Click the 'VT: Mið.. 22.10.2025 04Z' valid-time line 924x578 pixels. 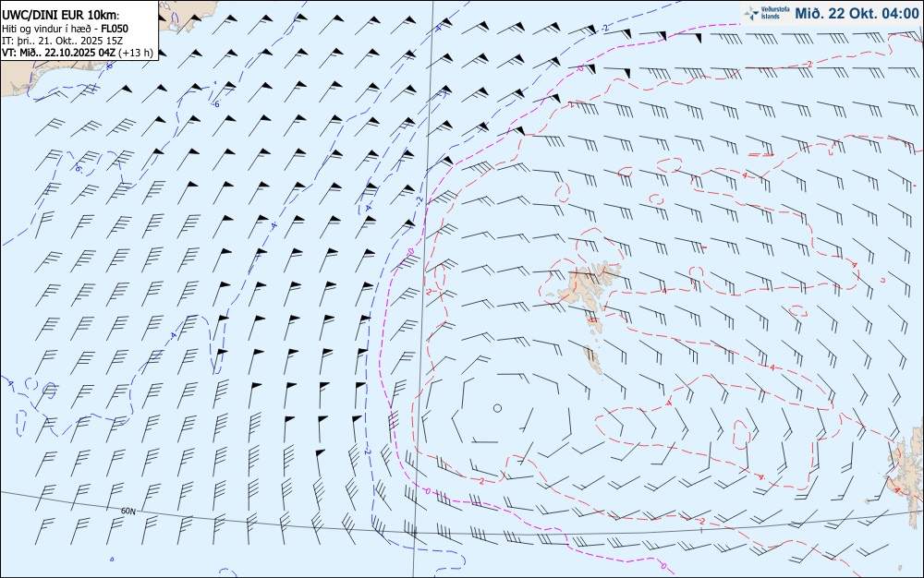[x=59, y=53]
